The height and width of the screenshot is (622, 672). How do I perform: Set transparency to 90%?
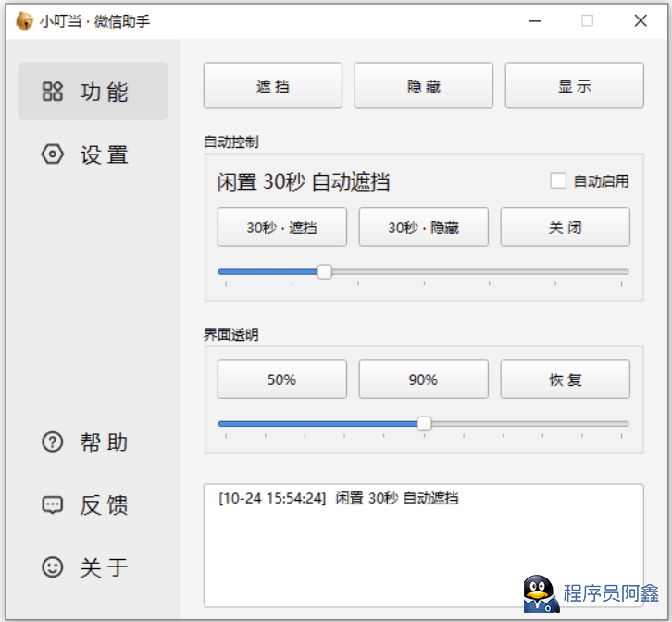[423, 379]
